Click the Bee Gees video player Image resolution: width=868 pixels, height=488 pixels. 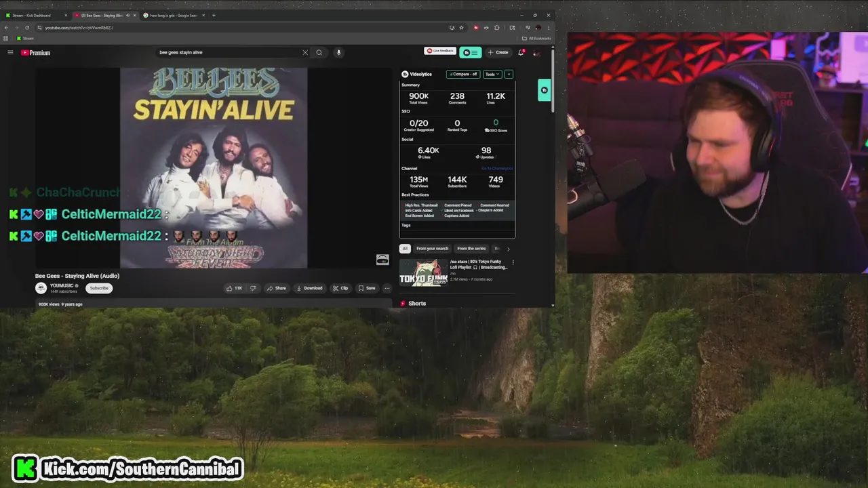pyautogui.click(x=214, y=167)
